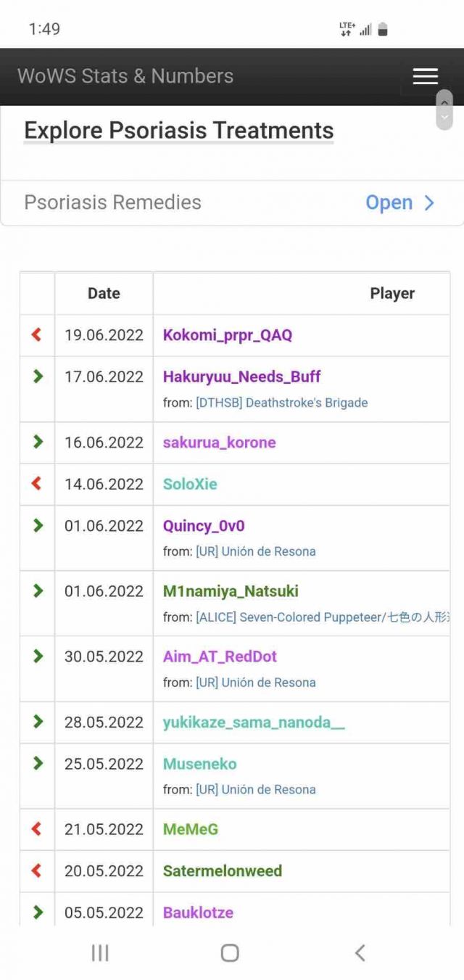Screen dimensions: 464x980
Task: Click red arrow in SoloXie row
Action: tap(37, 484)
